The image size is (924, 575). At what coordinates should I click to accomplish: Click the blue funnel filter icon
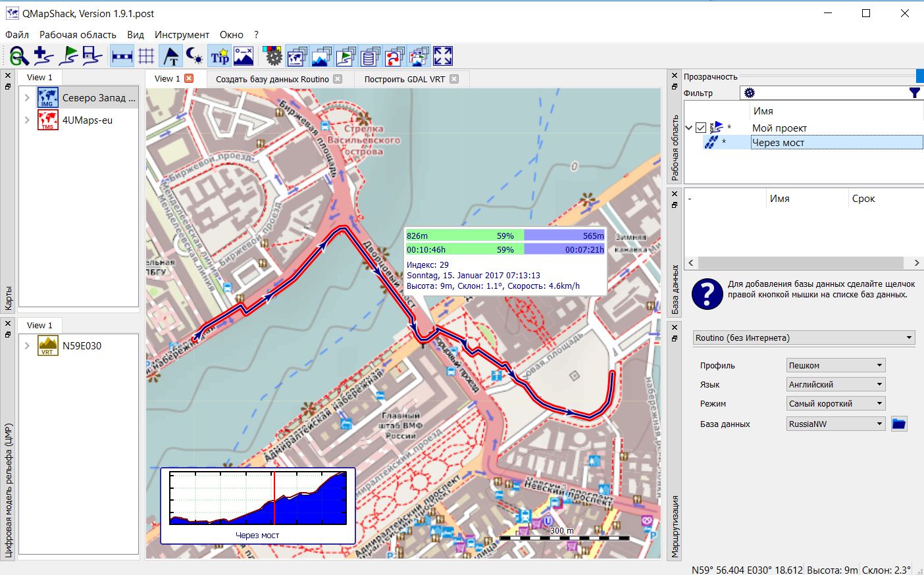tap(914, 93)
